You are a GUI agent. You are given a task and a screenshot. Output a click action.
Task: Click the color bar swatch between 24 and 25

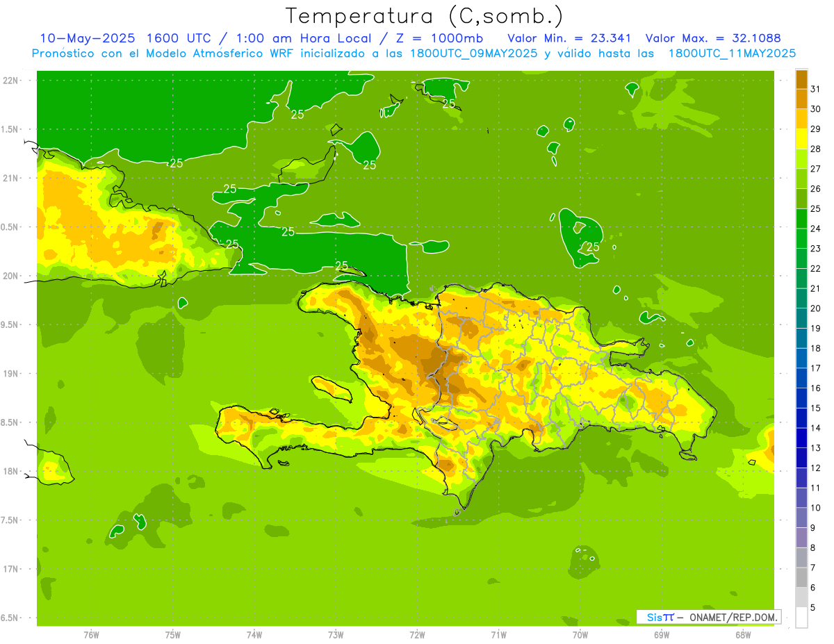[802, 218]
